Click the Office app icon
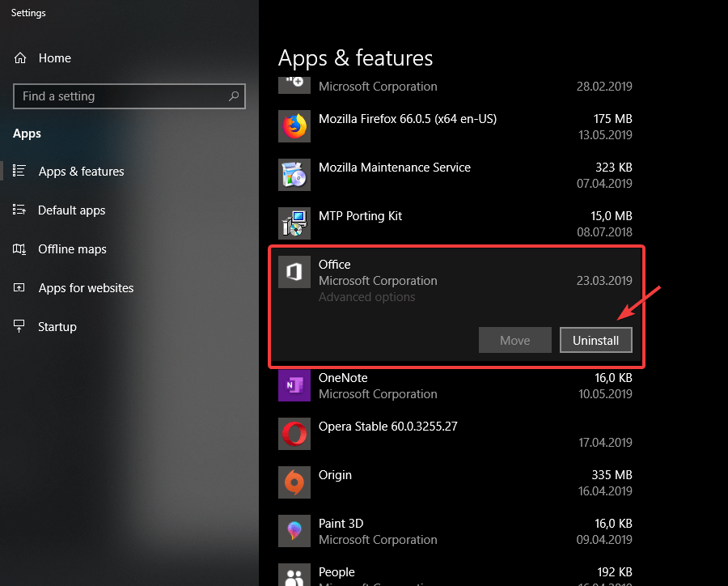 click(x=294, y=272)
